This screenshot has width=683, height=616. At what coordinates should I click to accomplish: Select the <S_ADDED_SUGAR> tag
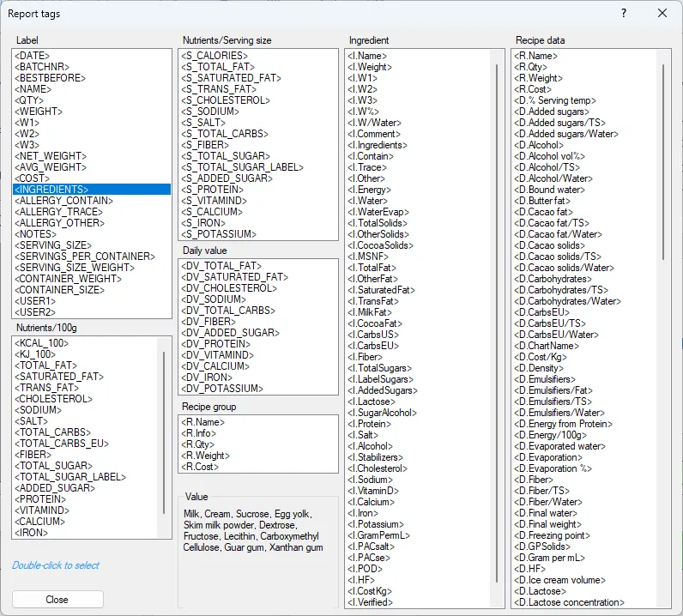227,178
